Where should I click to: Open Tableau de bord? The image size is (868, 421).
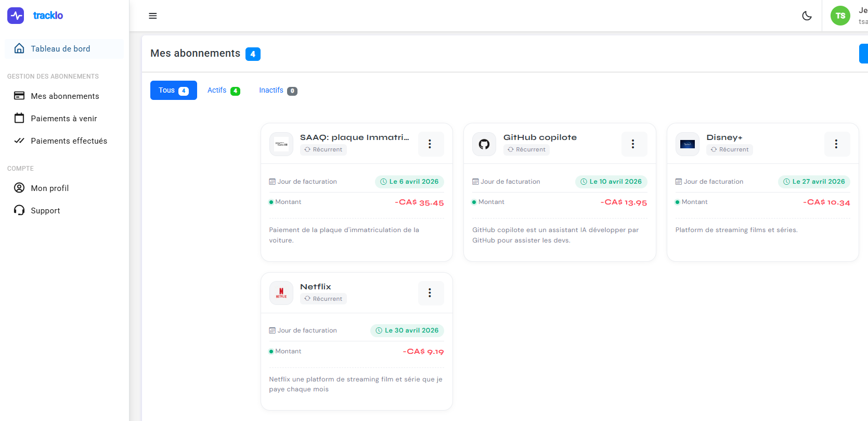(x=64, y=48)
